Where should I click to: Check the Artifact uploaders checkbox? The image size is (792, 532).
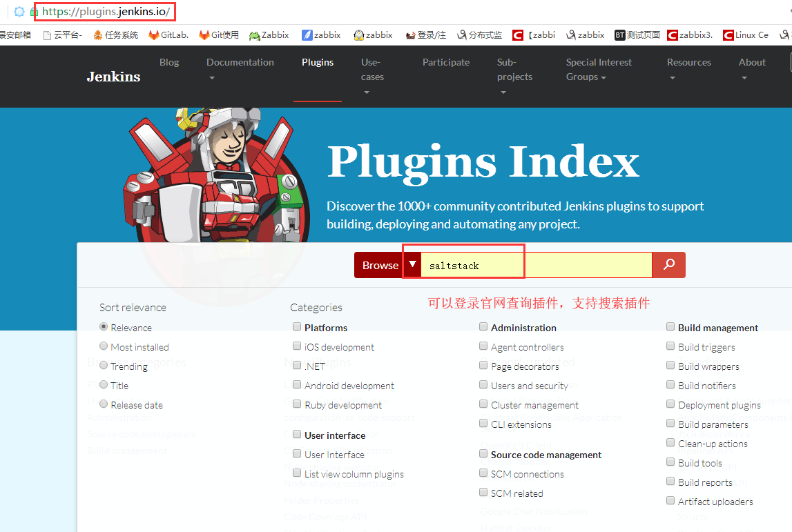pyautogui.click(x=670, y=500)
